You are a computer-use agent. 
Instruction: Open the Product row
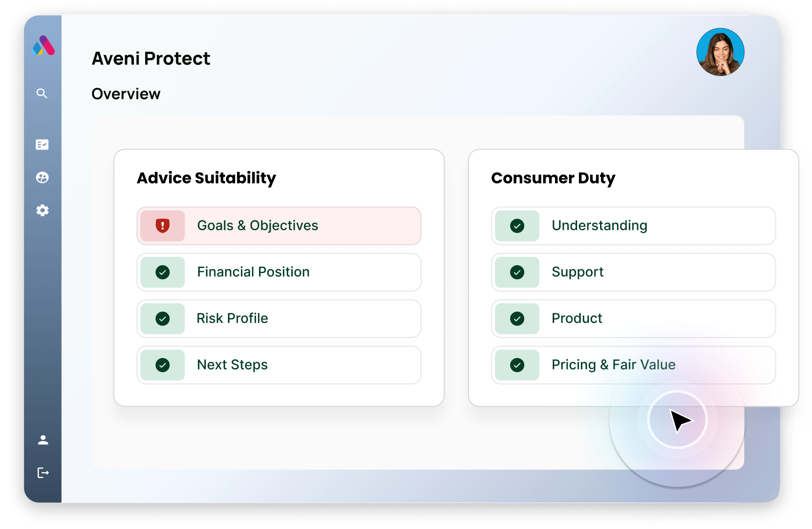[x=633, y=319]
